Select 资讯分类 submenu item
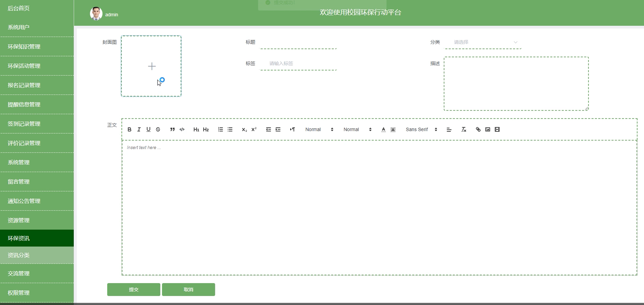Screen dimensions: 644x305 click(x=19, y=255)
